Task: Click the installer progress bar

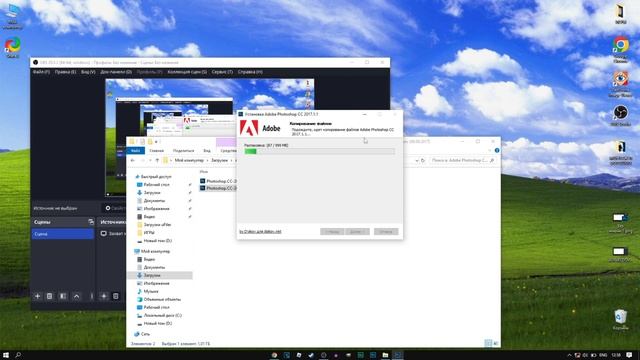Action: pos(320,151)
